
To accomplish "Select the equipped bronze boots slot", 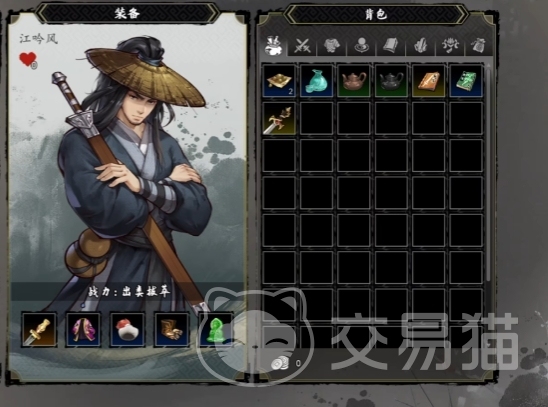I will (171, 329).
